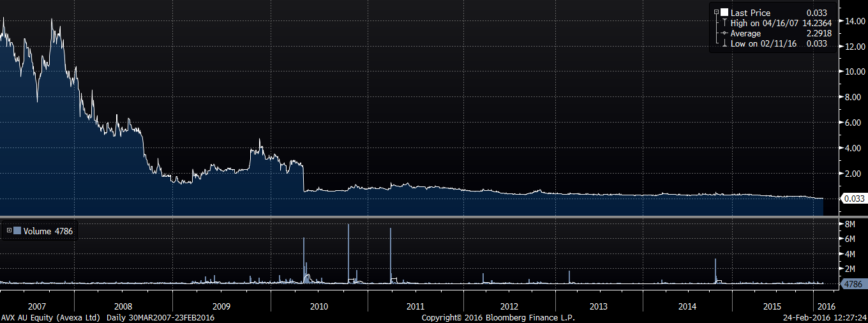Click the 2013 year label on time axis
The image size is (868, 323).
(x=599, y=306)
